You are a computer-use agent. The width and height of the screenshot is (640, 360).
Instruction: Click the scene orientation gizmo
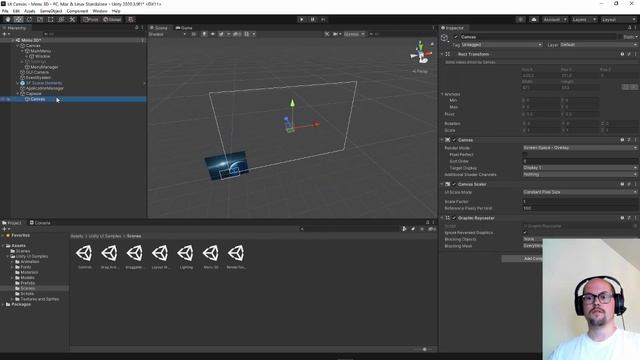click(x=421, y=53)
